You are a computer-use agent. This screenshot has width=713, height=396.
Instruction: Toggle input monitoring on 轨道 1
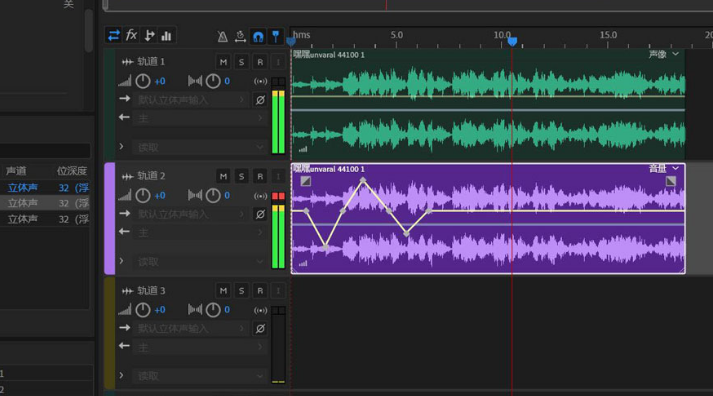tap(278, 62)
